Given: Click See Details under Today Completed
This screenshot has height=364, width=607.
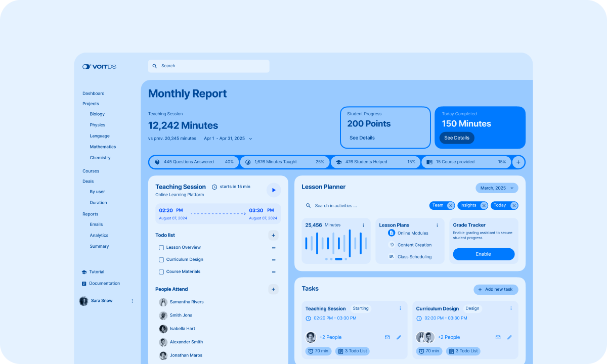Looking at the screenshot, I should (x=457, y=138).
